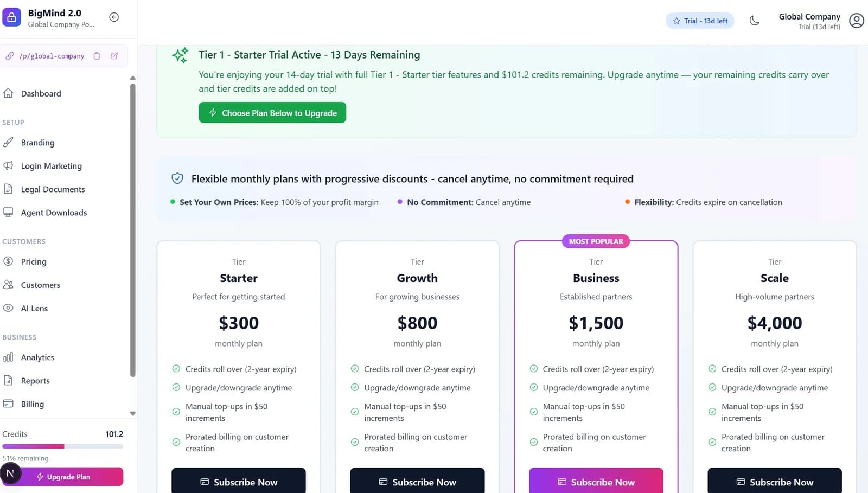Click the checkmark on Credits roll over feature
868x493 pixels.
[x=176, y=369]
